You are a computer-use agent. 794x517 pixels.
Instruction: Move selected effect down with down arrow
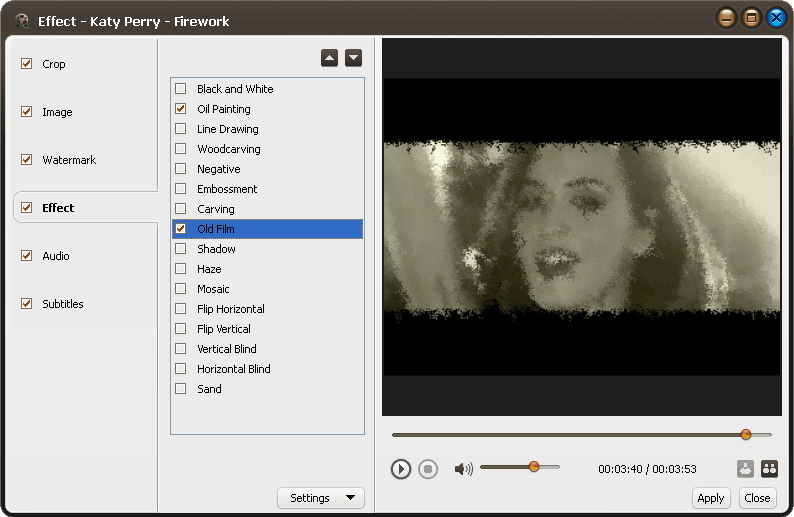[353, 58]
